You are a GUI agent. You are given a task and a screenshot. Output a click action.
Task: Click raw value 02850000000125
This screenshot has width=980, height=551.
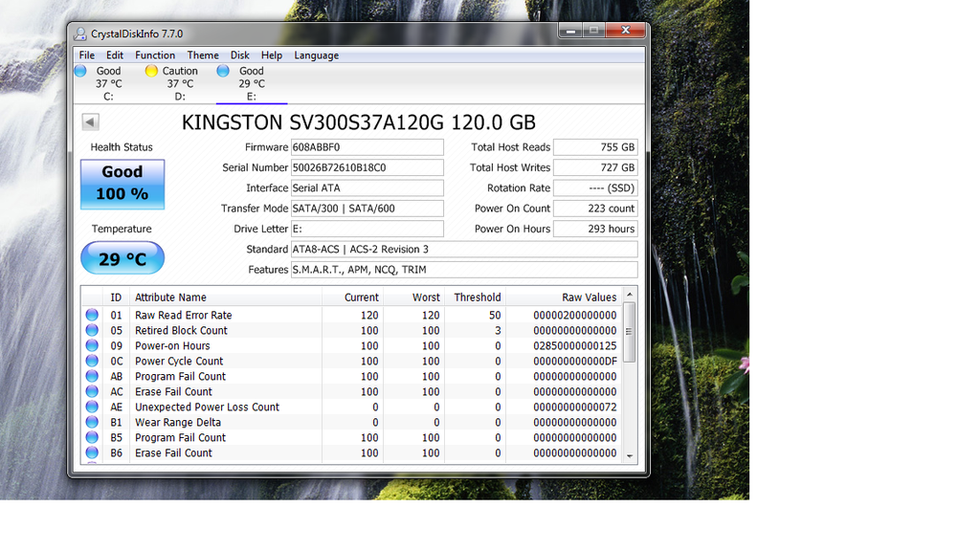click(x=575, y=345)
